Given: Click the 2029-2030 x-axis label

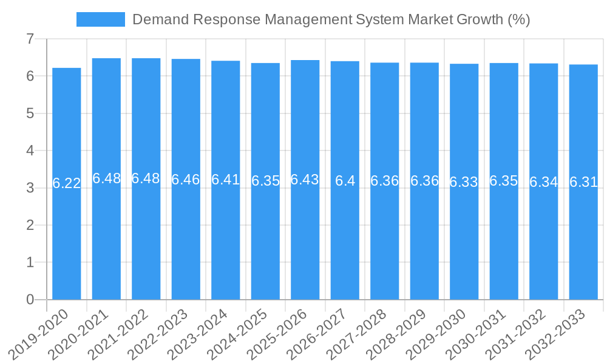Looking at the screenshot, I should click(436, 335).
